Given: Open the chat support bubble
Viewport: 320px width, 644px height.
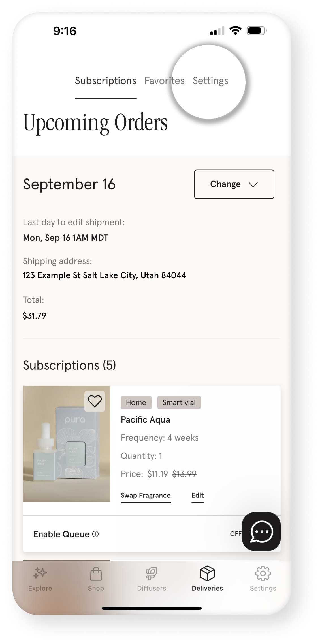Looking at the screenshot, I should click(261, 531).
